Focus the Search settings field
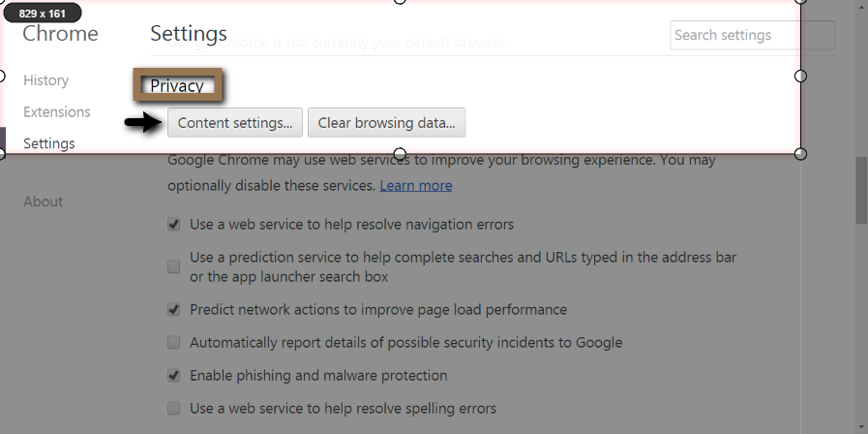 coord(735,35)
